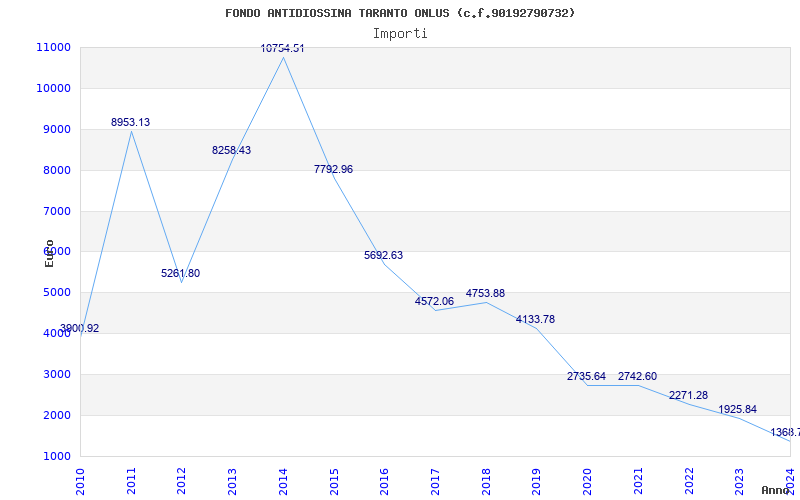The image size is (800, 500).
Task: Click the y-axis value 5000
Action: coord(57,293)
